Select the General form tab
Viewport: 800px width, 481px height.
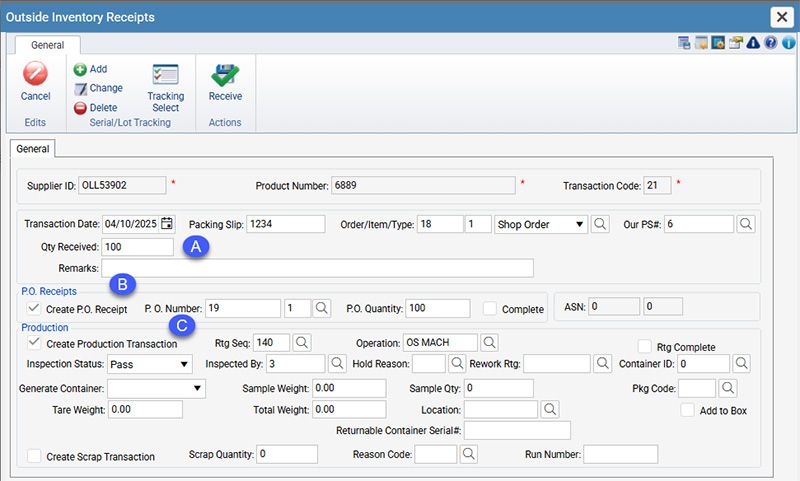tap(33, 149)
